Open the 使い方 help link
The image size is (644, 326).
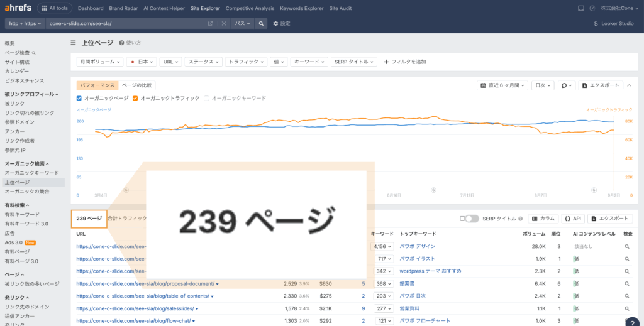click(x=130, y=43)
